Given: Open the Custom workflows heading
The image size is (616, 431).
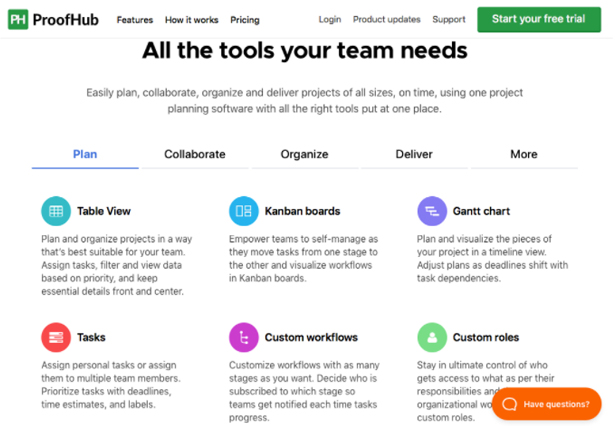Looking at the screenshot, I should (x=311, y=337).
